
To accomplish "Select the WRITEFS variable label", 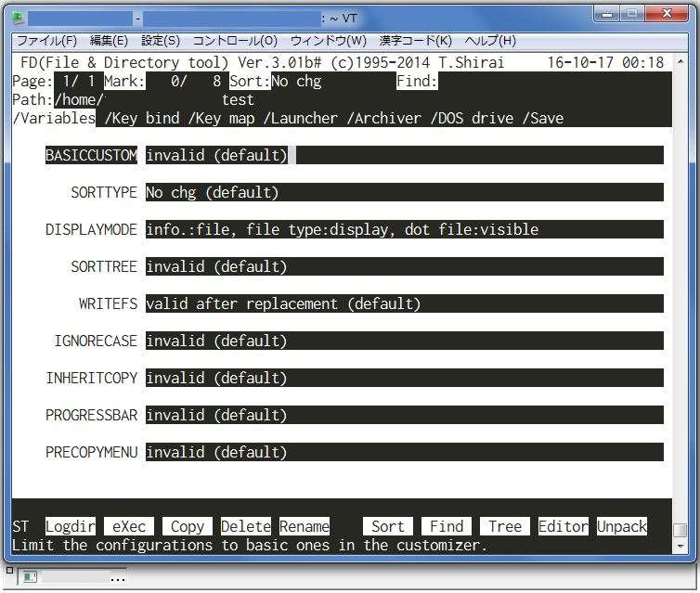I will coord(108,303).
